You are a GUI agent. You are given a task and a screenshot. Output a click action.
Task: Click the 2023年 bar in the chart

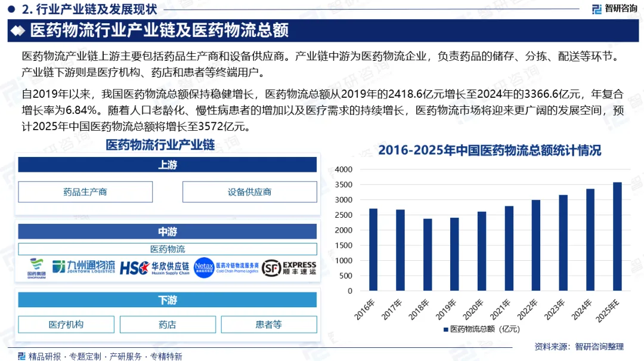click(563, 243)
